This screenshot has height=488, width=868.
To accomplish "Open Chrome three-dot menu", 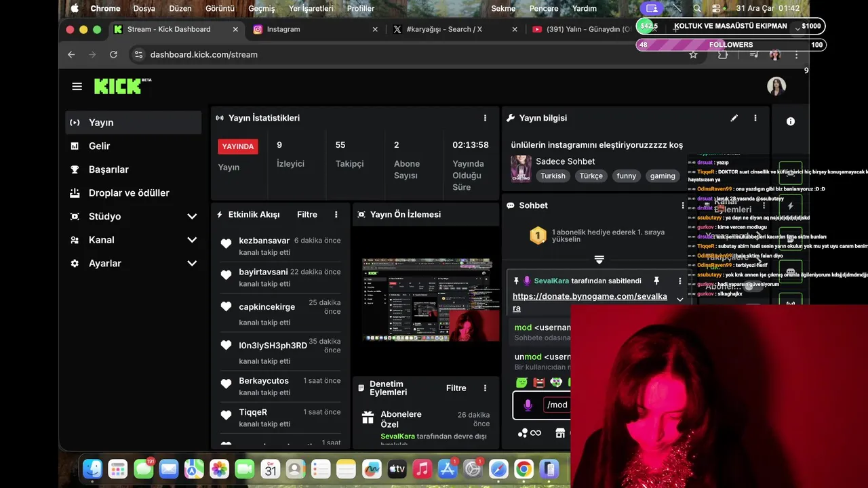I will [797, 54].
